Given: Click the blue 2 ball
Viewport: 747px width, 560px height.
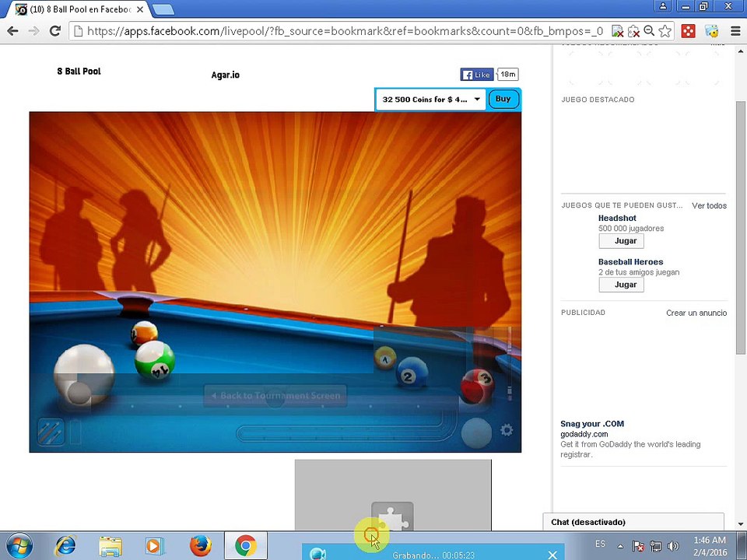Looking at the screenshot, I should 412,373.
